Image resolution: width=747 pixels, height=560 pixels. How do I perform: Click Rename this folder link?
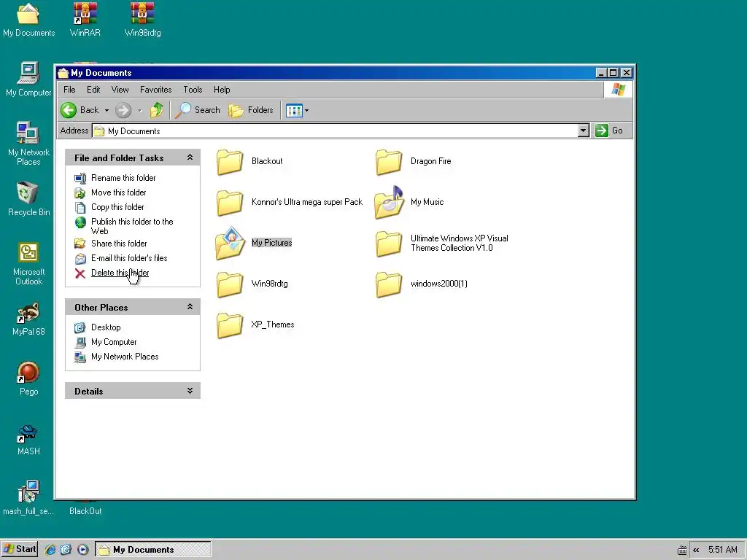[x=123, y=178]
